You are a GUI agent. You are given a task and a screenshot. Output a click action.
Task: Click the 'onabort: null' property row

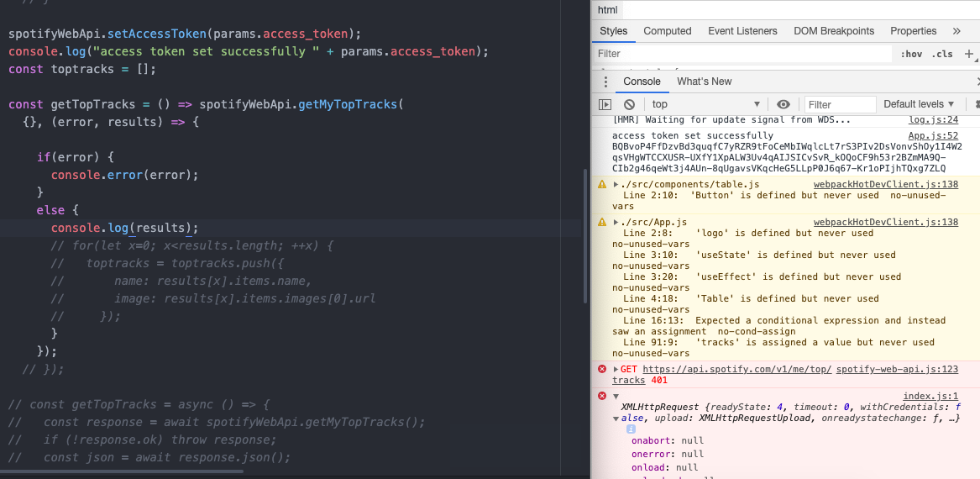668,440
